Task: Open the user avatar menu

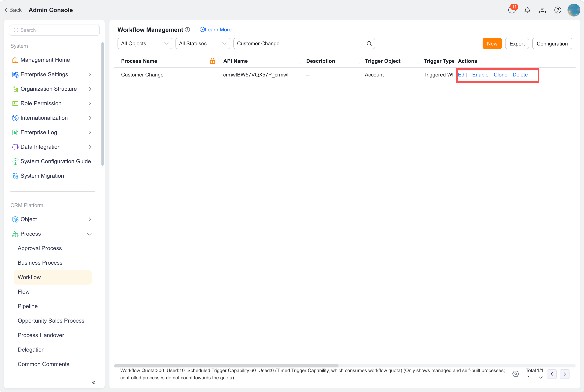Action: 574,10
